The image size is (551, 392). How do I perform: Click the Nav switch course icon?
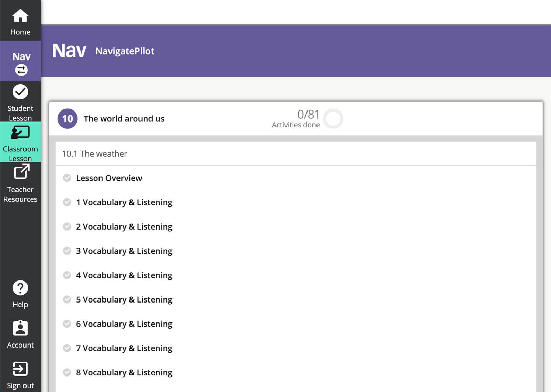pyautogui.click(x=21, y=70)
